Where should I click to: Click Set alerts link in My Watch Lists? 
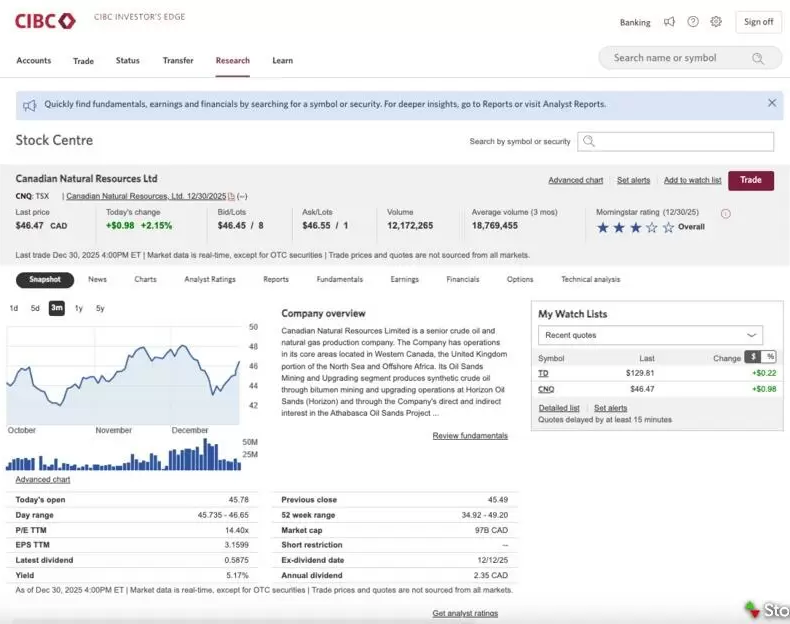pyautogui.click(x=611, y=408)
